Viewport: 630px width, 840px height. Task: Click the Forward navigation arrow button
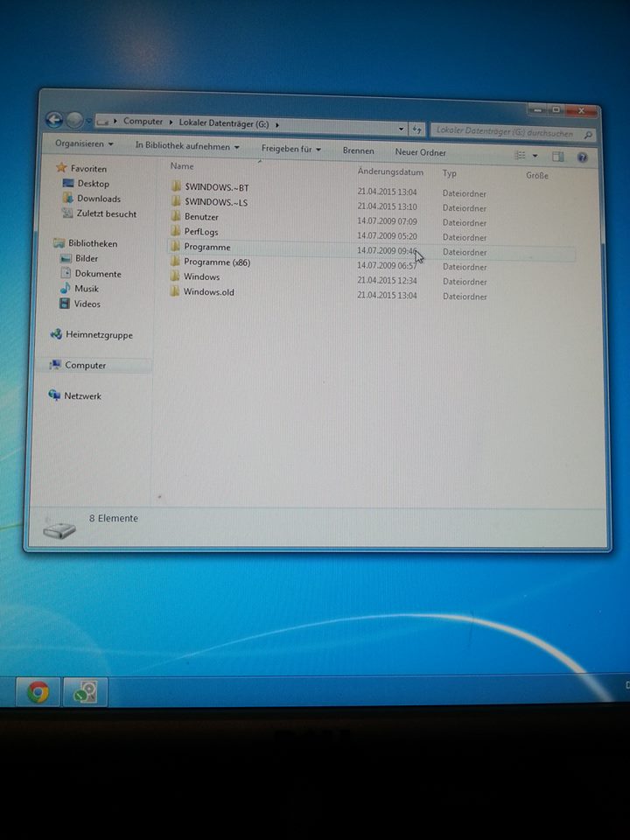[x=74, y=121]
